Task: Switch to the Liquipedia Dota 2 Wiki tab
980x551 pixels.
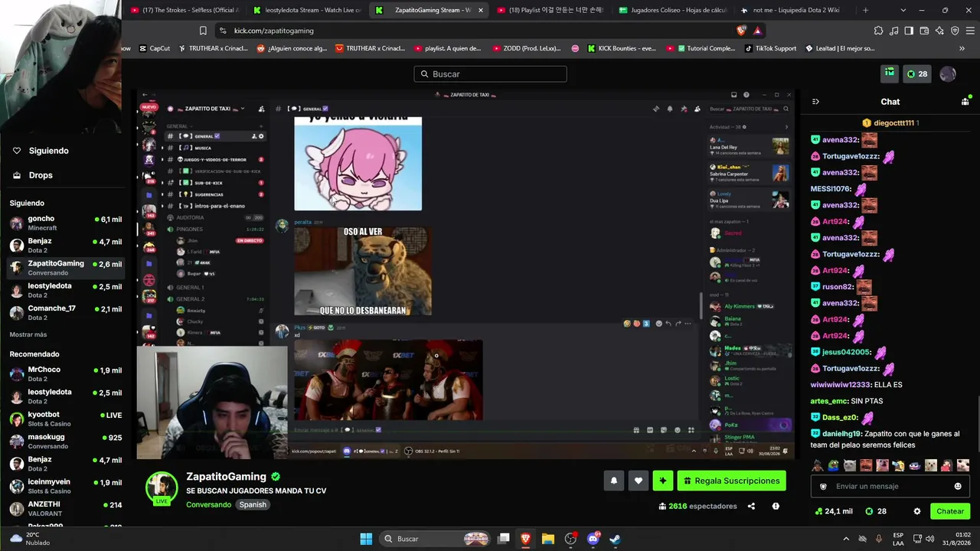Action: tap(794, 10)
